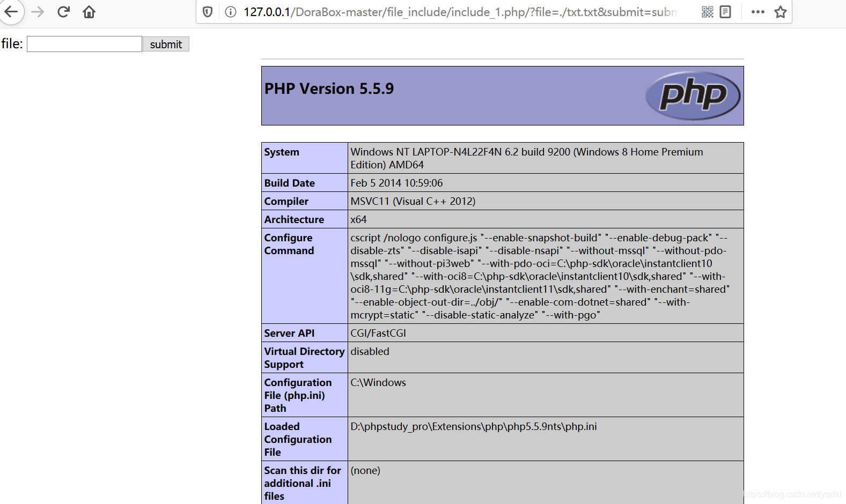Reload the current page

[x=63, y=12]
